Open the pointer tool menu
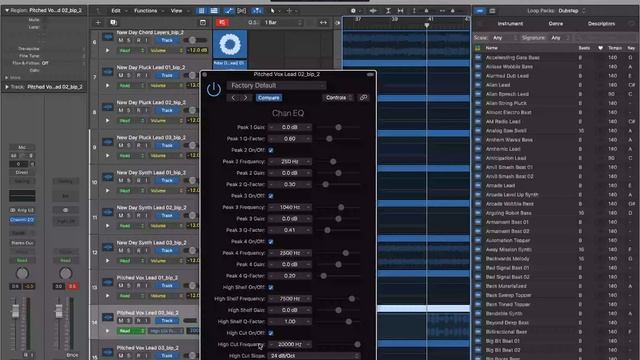Image resolution: width=640 pixels, height=360 pixels. (x=274, y=11)
